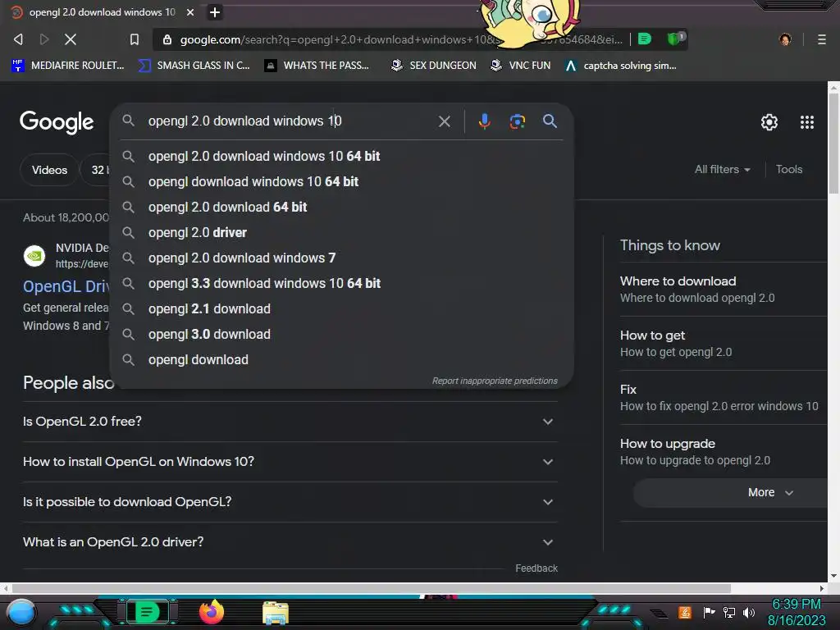Bookmark this page
Image resolution: width=840 pixels, height=630 pixels.
click(x=135, y=39)
